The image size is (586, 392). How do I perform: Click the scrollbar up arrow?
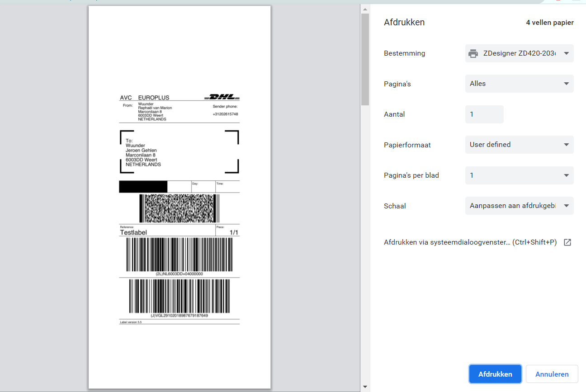364,8
